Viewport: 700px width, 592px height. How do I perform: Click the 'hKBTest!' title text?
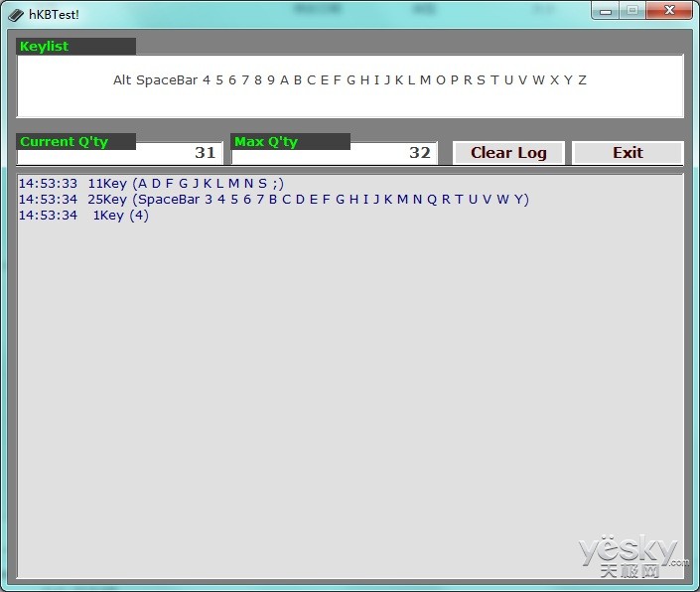54,15
